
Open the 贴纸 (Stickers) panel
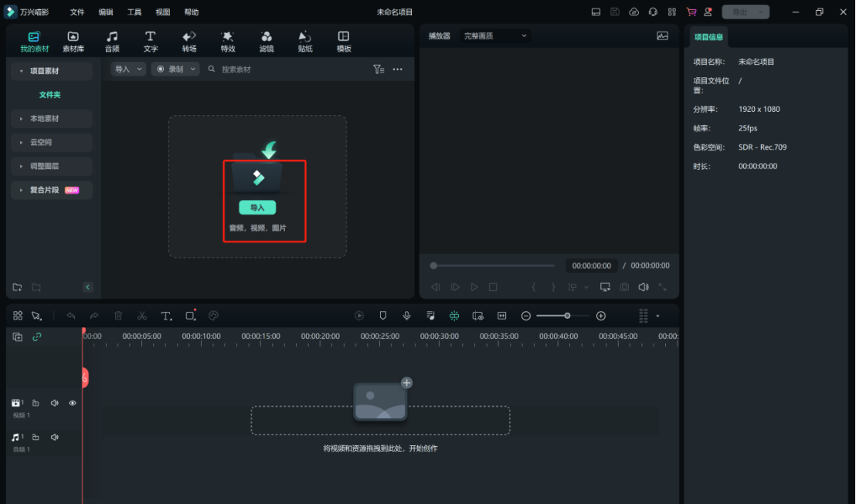[305, 41]
